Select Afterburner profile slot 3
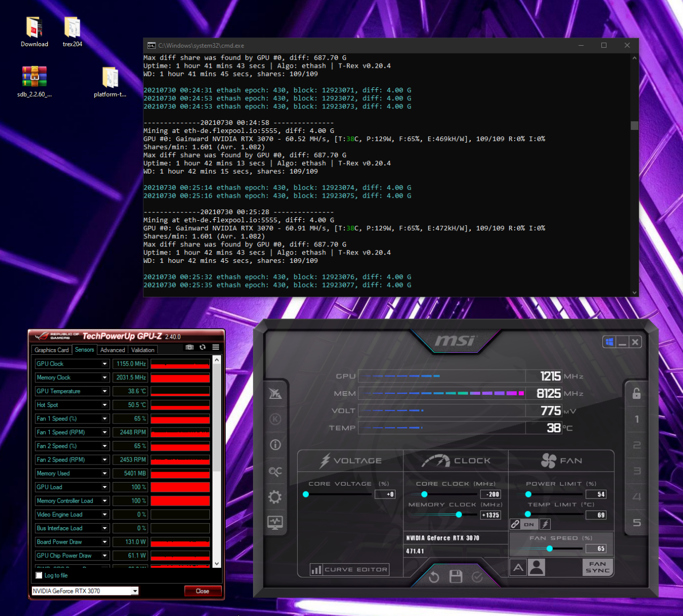Screen dimensions: 683x616 pyautogui.click(x=637, y=471)
